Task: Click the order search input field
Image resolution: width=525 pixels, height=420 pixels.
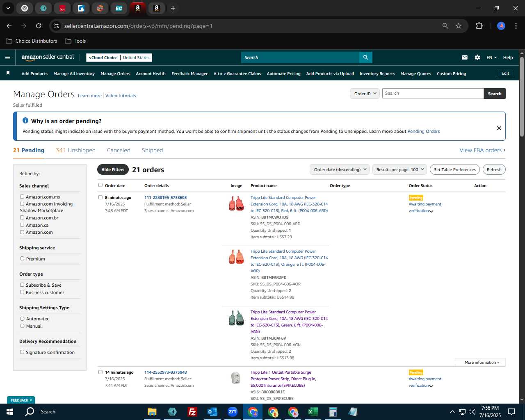Action: tap(433, 94)
